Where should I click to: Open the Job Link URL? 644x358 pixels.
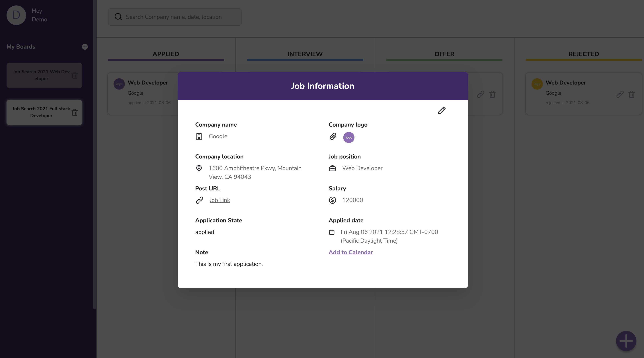[x=220, y=200]
